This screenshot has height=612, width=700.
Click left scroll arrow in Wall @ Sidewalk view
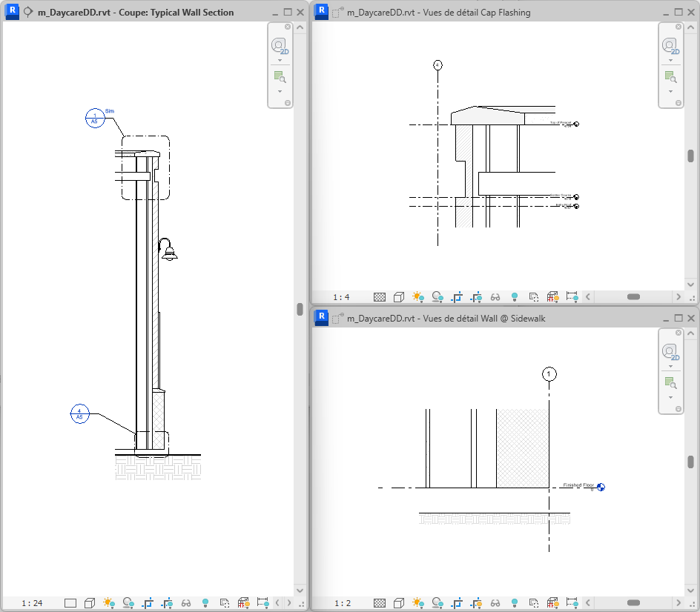[x=588, y=603]
